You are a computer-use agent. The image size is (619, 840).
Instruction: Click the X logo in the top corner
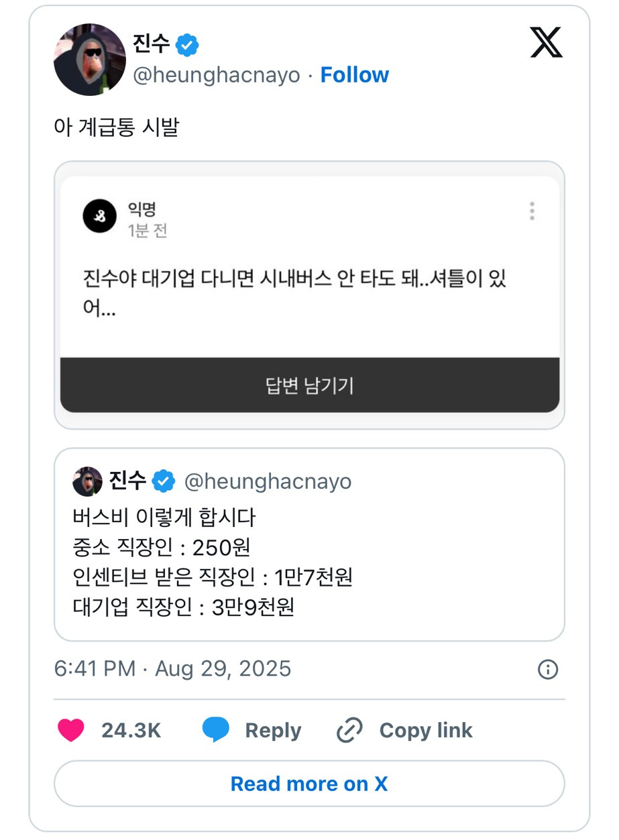[546, 43]
